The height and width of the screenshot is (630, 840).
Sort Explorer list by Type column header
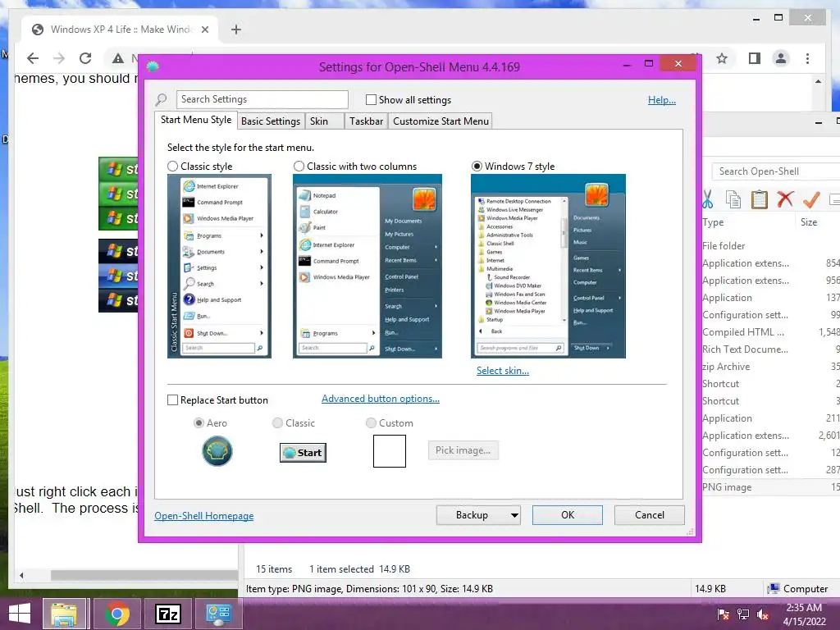point(713,222)
